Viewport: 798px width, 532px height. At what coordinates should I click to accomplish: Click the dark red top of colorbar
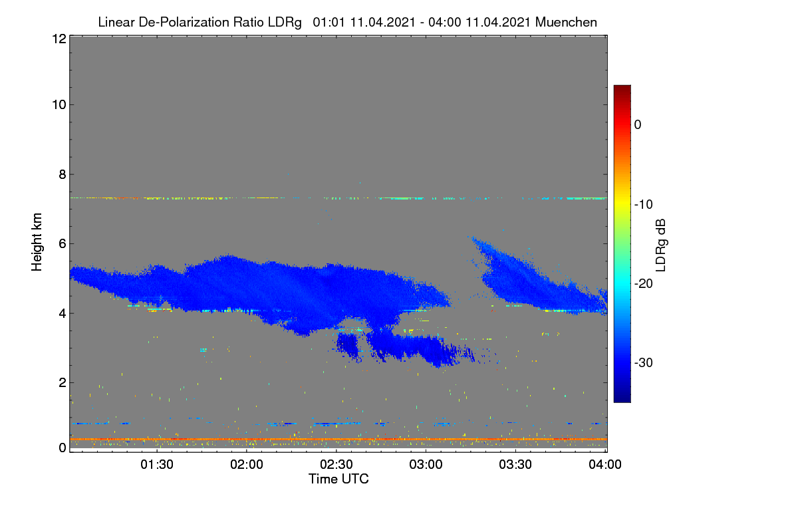tap(622, 90)
